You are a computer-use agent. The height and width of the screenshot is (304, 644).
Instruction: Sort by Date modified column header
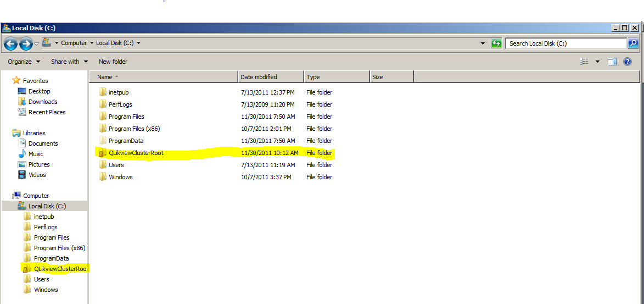[271, 76]
